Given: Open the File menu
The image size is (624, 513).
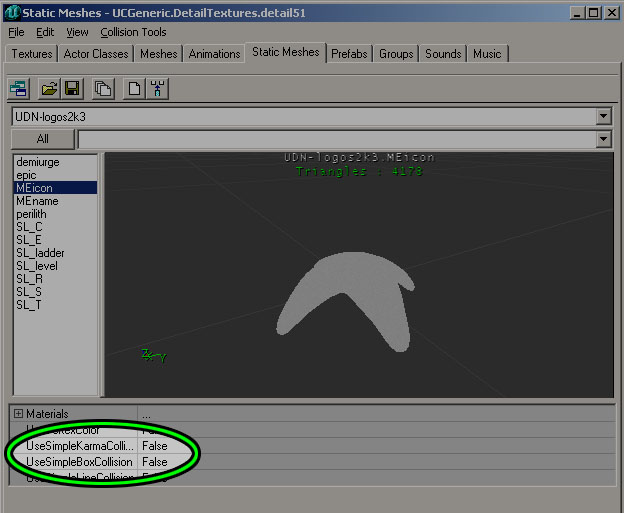Looking at the screenshot, I should click(16, 32).
